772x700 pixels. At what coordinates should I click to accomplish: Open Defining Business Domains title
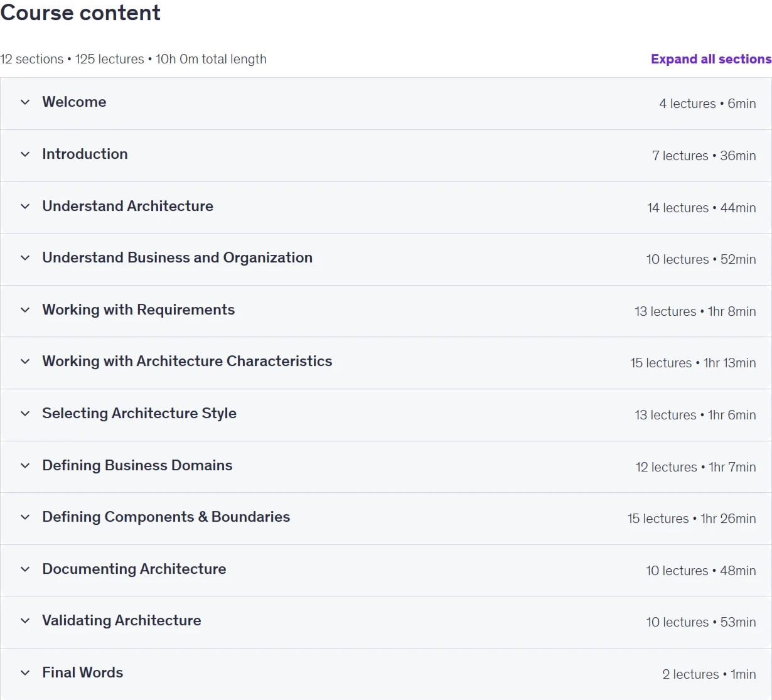[x=137, y=465]
